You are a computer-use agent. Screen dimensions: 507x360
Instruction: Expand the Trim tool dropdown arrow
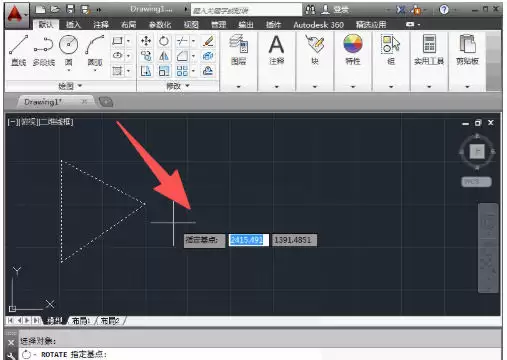tap(193, 41)
